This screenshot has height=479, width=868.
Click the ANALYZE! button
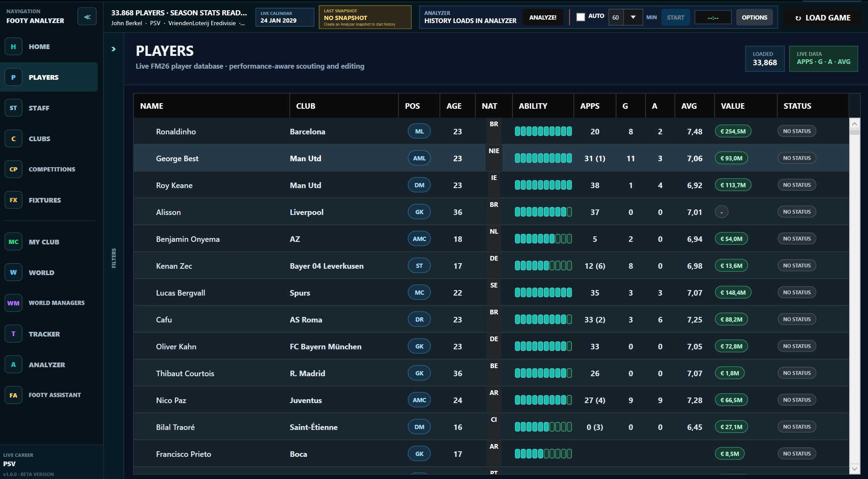tap(543, 17)
